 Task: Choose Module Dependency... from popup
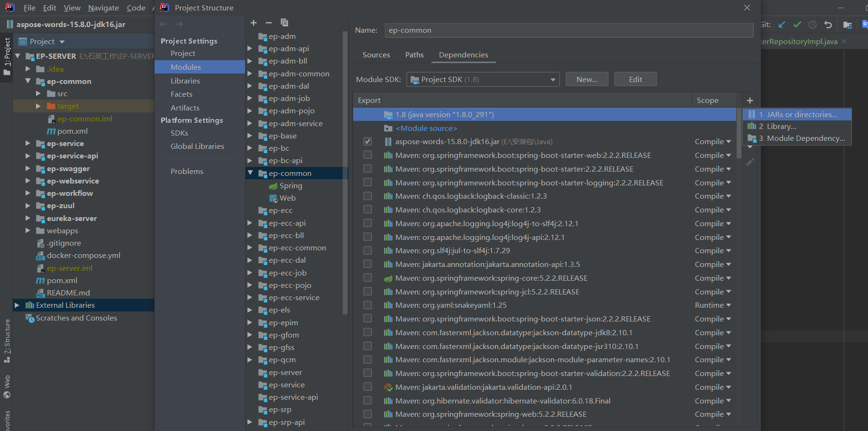(x=797, y=138)
